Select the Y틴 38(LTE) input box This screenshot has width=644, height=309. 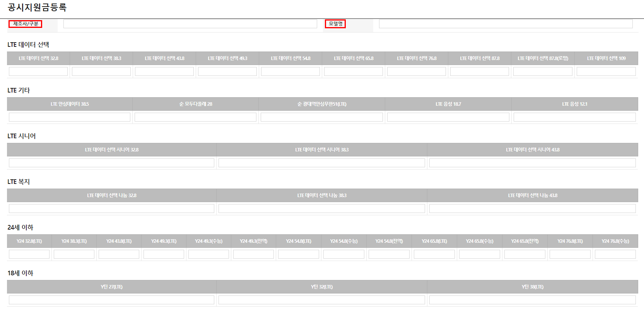point(532,300)
